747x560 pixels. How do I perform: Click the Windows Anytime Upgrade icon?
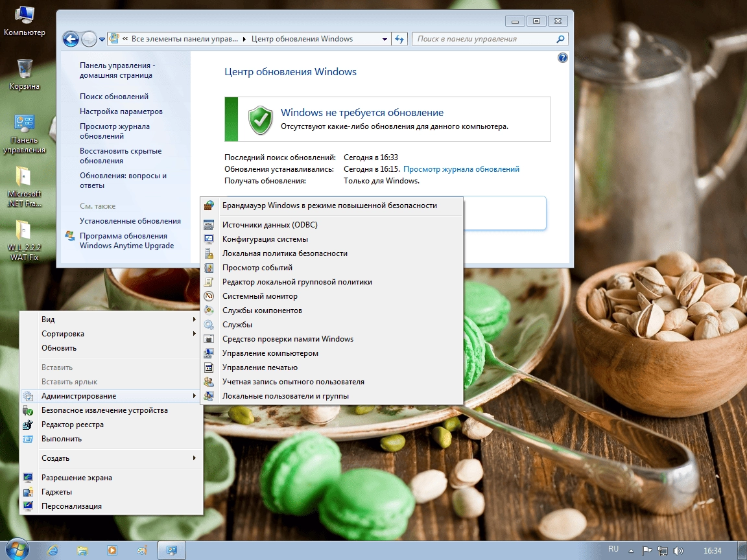pyautogui.click(x=70, y=236)
